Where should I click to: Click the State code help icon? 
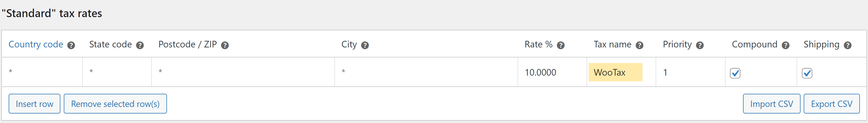(140, 45)
